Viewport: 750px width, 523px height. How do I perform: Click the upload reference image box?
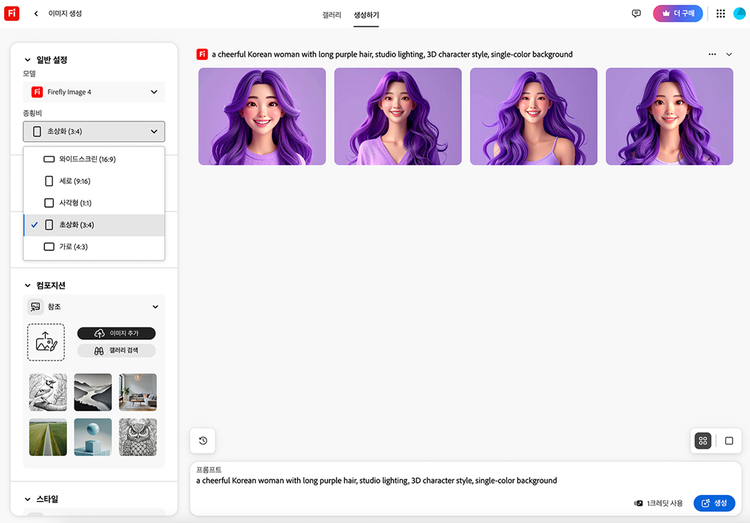coord(46,342)
